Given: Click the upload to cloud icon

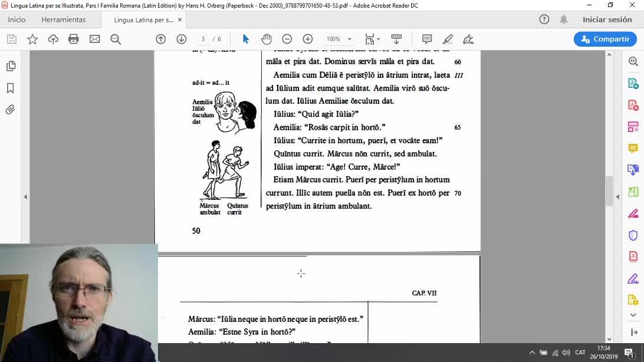Looking at the screenshot, I should (x=53, y=39).
